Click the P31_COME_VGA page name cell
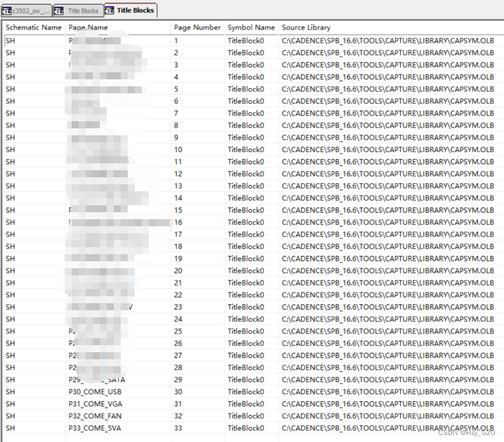The width and height of the screenshot is (504, 442). click(x=95, y=404)
